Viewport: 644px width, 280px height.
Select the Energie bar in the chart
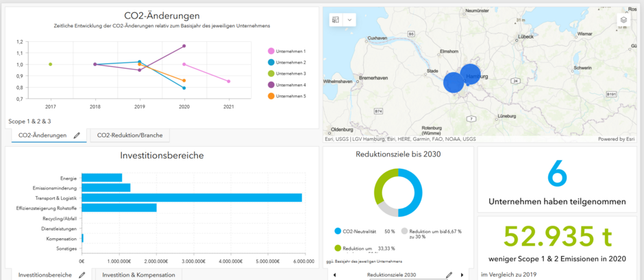[x=102, y=177]
